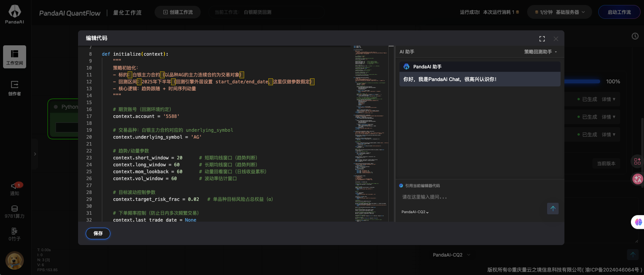644x275 pixels.
Task: Click the 运行成功 run status message
Action: 489,12
